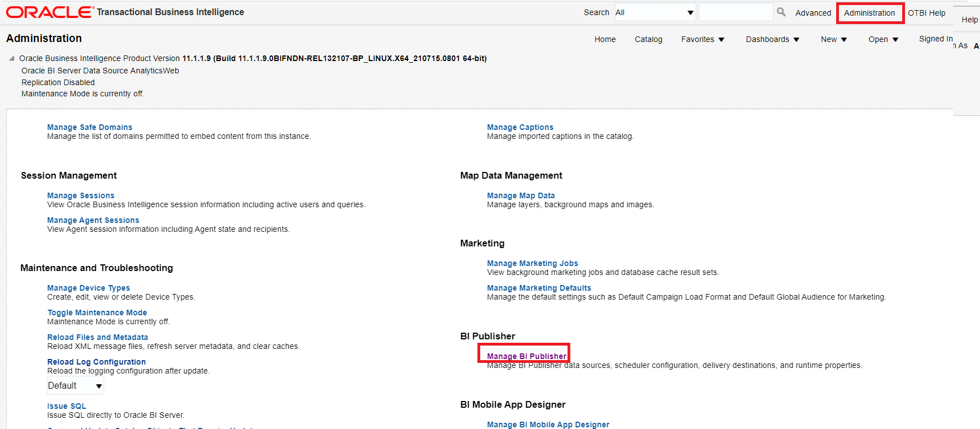980x429 pixels.
Task: Click Toggle Maintenance Mode link
Action: pyautogui.click(x=97, y=313)
